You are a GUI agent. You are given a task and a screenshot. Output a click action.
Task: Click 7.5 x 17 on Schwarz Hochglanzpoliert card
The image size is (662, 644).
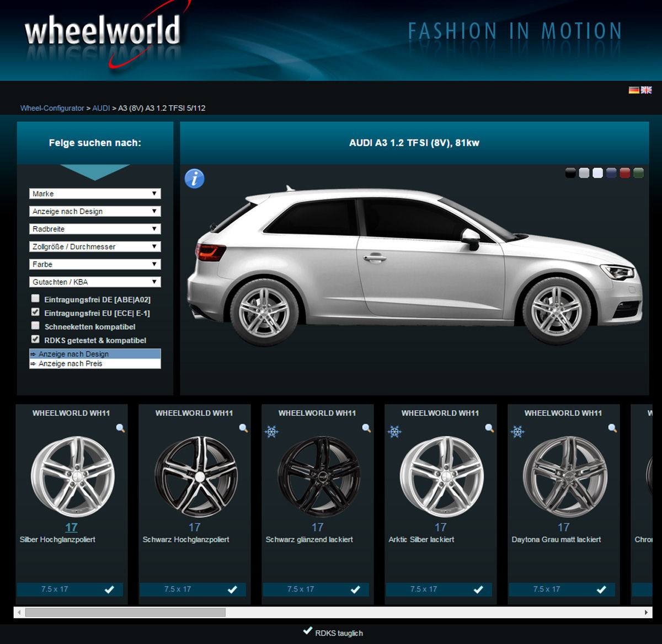pyautogui.click(x=178, y=589)
